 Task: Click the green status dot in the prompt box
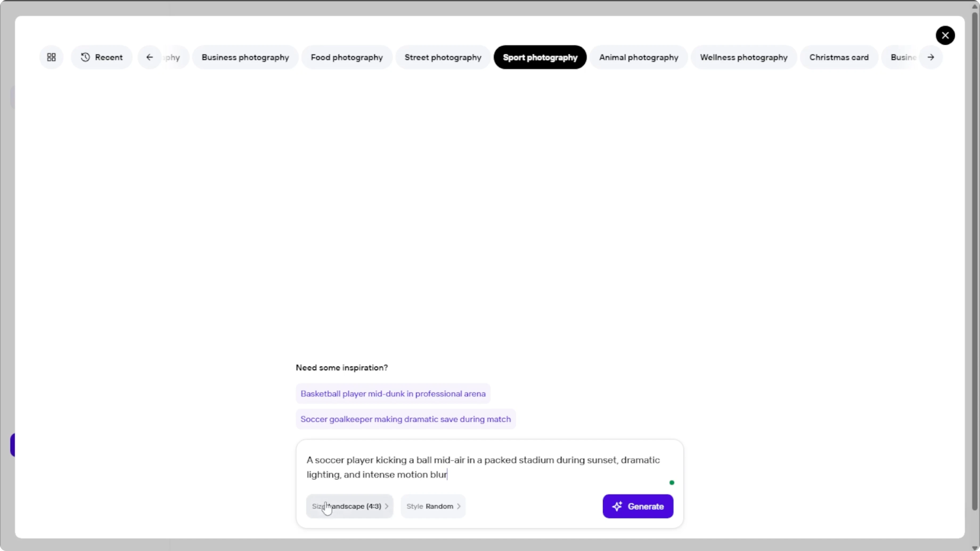(672, 483)
